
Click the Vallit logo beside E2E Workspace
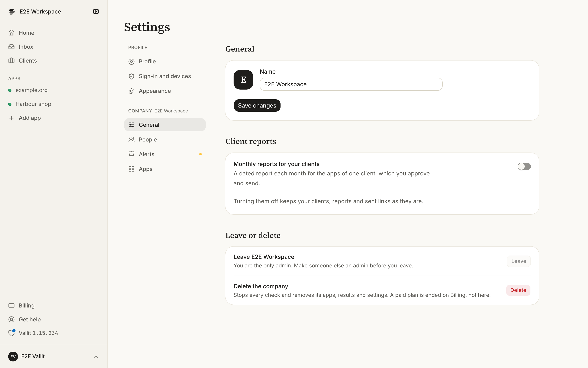coord(12,11)
